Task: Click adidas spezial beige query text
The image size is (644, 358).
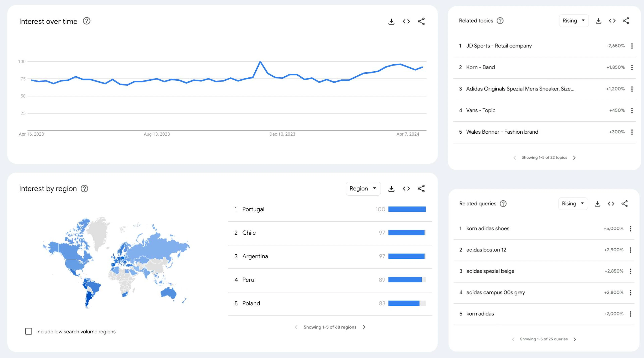Action: [x=490, y=271]
